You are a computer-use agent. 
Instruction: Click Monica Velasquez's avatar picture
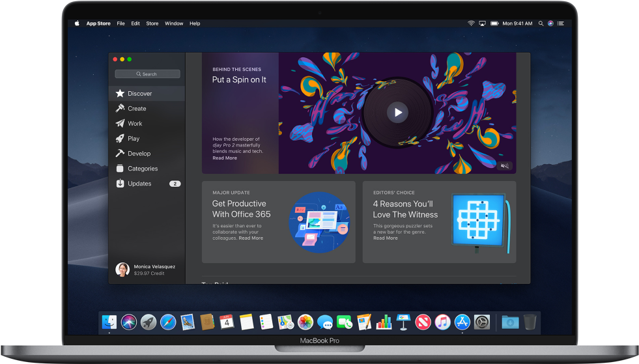(x=122, y=270)
